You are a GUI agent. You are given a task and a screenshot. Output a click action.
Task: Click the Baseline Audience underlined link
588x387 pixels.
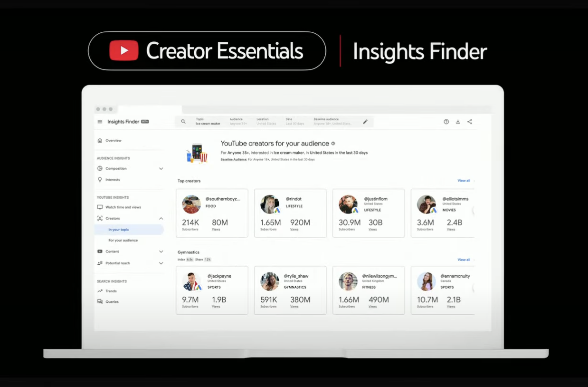click(234, 160)
